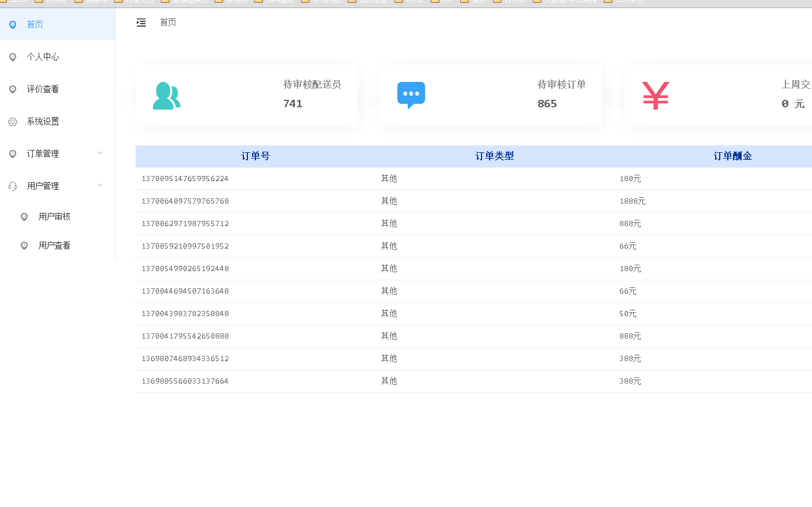Click the 个人中心 sidebar icon

click(x=13, y=57)
